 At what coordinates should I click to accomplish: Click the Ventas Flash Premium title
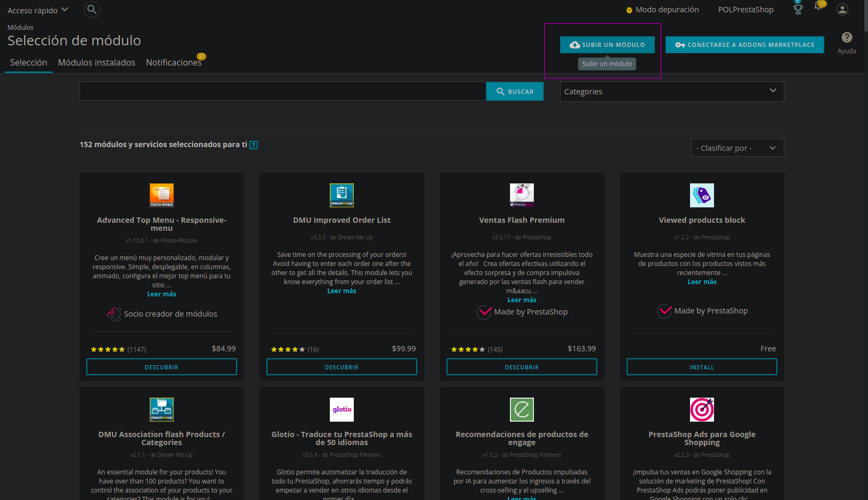[x=522, y=220]
